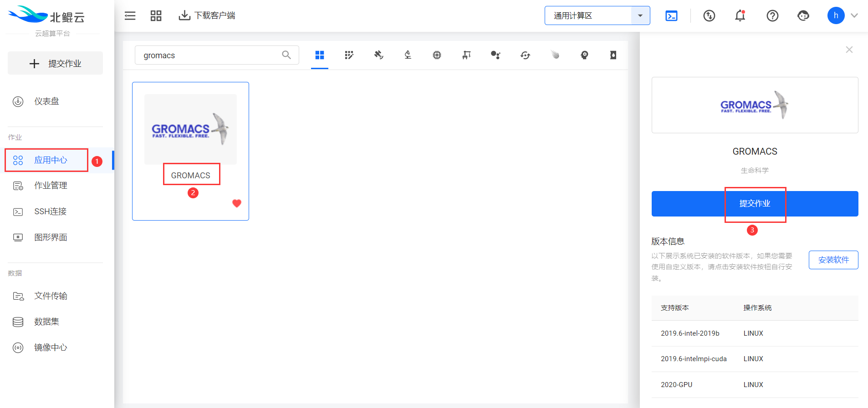This screenshot has height=408, width=868.
Task: Collapse the sidebar with the hamburger icon
Action: coord(130,16)
